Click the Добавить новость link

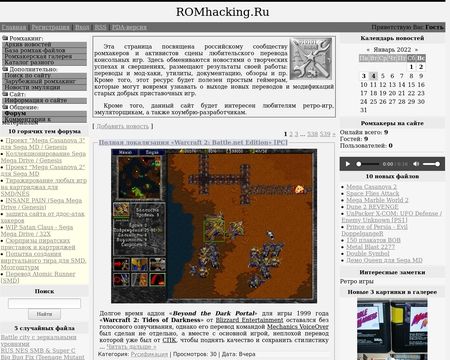tap(122, 126)
